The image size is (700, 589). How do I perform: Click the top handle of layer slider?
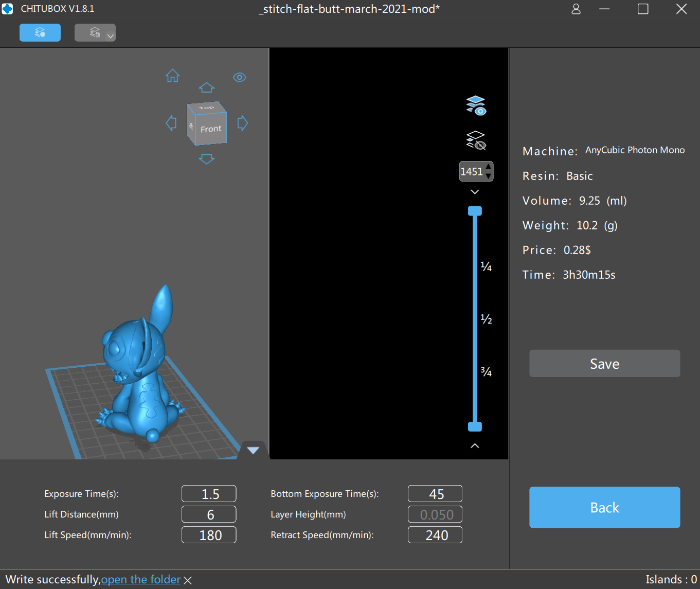pyautogui.click(x=475, y=211)
